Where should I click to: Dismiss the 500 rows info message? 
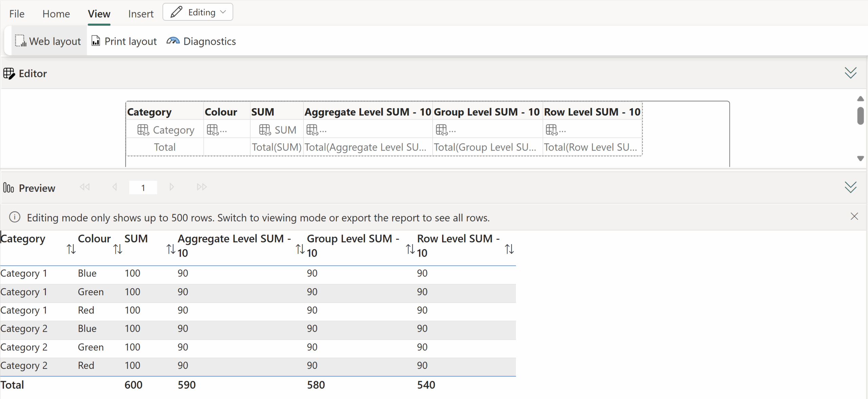coord(854,216)
